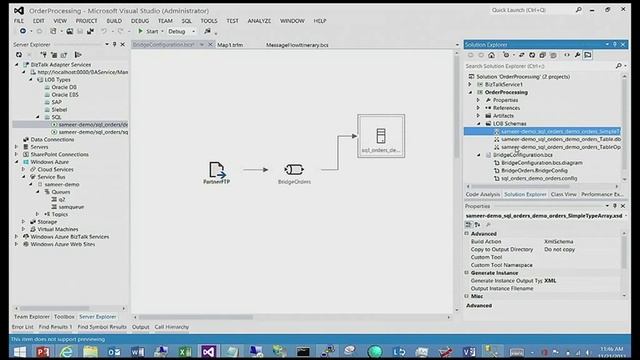Select BridgeConfiguration.bcs.diagram in Solution Explorer
The width and height of the screenshot is (640, 360).
pyautogui.click(x=541, y=163)
